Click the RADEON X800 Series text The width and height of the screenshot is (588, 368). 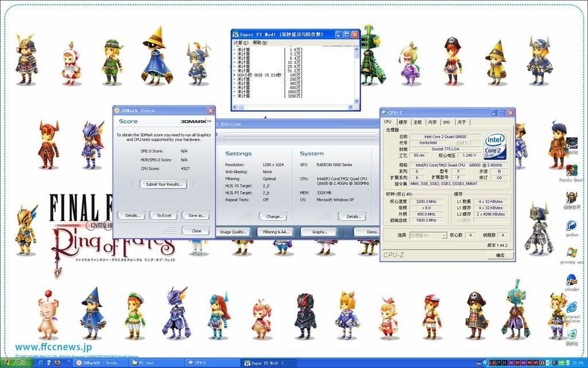coord(335,165)
